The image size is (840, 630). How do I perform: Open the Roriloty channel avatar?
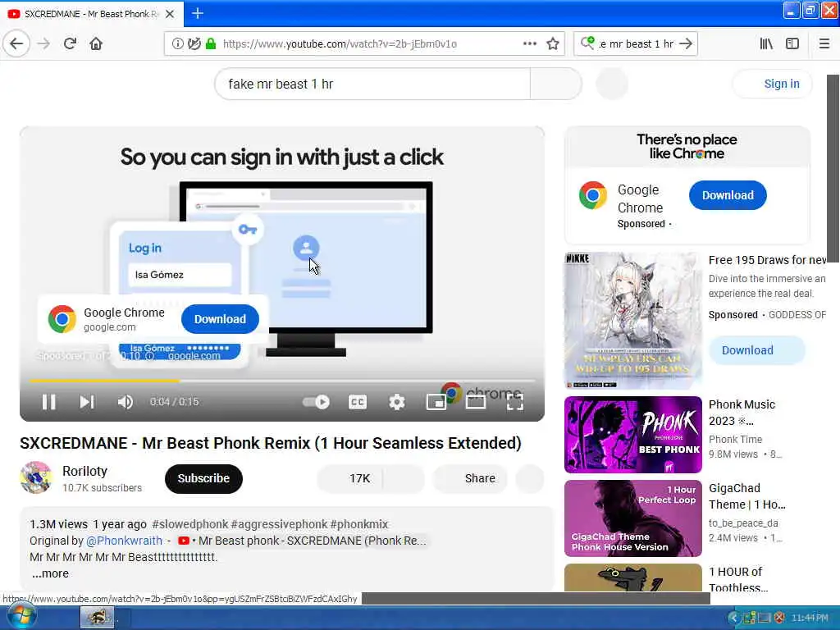36,477
